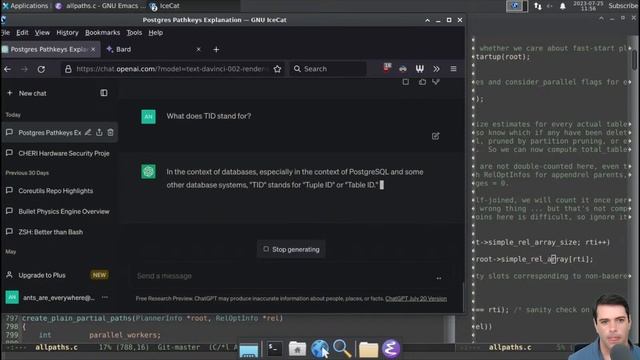Screen dimensions: 640x360
Task: Open the Applications menu in top panel
Action: 25,6
